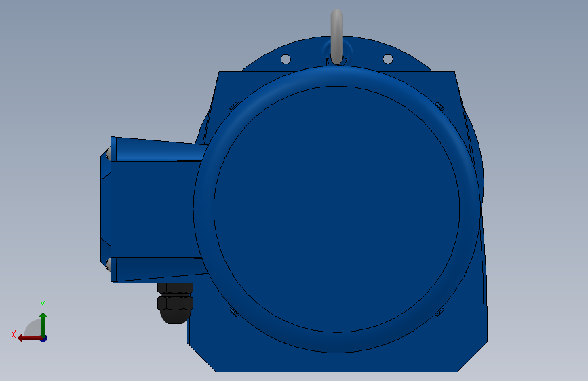Click the blue Z axis dot of triad
Viewport: 588px width, 381px height.
point(44,338)
